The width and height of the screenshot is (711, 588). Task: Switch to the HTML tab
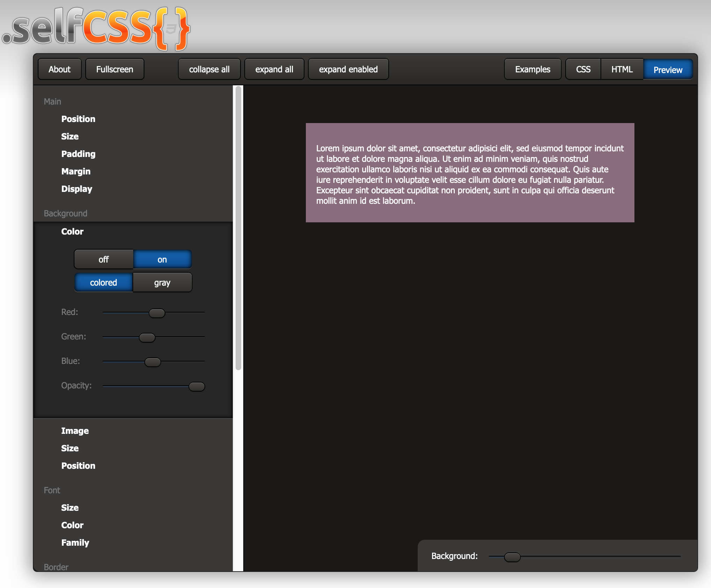pos(622,69)
